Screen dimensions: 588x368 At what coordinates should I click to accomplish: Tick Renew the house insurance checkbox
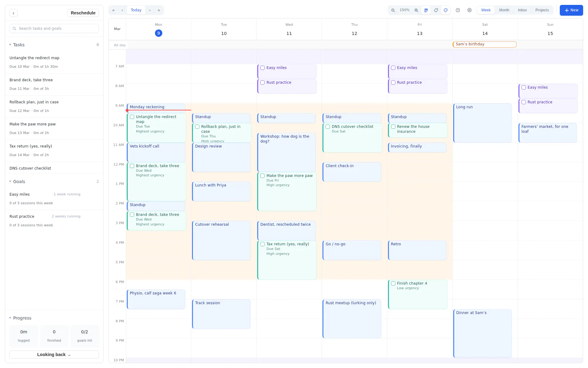point(393,127)
